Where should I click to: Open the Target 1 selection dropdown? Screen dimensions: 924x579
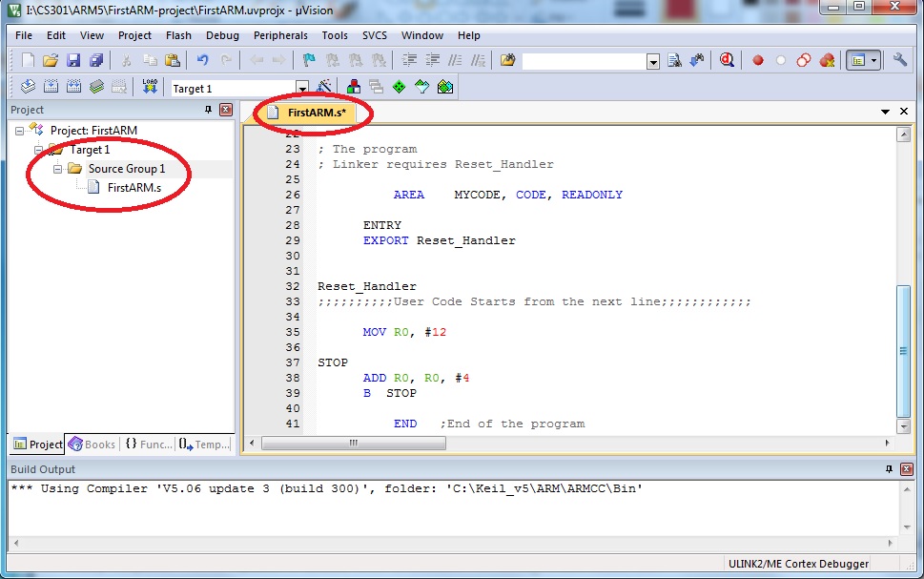tap(301, 89)
